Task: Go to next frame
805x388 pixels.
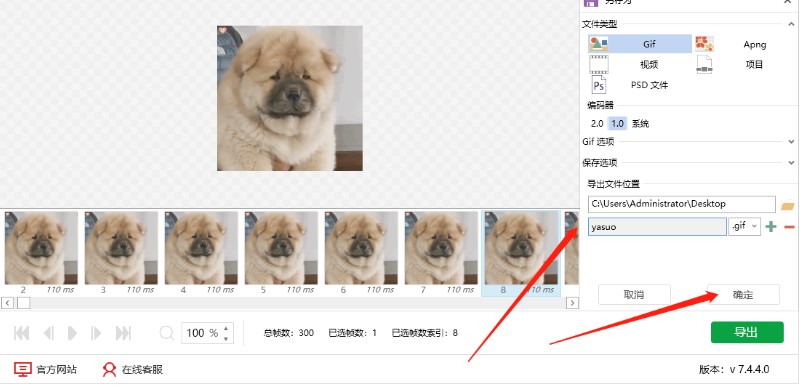Action: tap(95, 333)
